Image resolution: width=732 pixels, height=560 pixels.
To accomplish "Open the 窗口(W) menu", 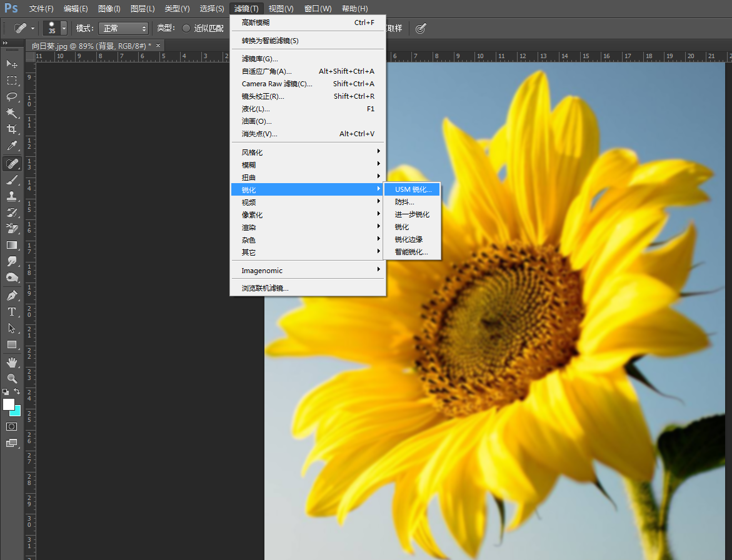I will [318, 8].
